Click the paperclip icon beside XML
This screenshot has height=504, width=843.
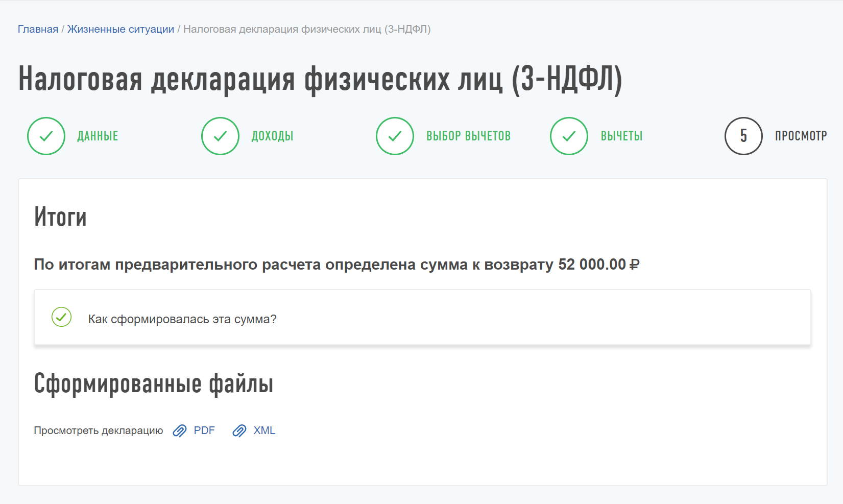coord(239,431)
